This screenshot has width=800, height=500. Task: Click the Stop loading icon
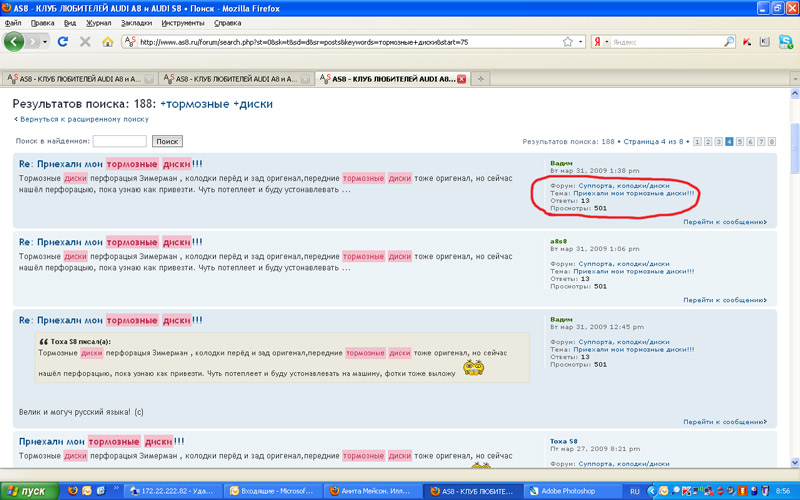tap(85, 42)
